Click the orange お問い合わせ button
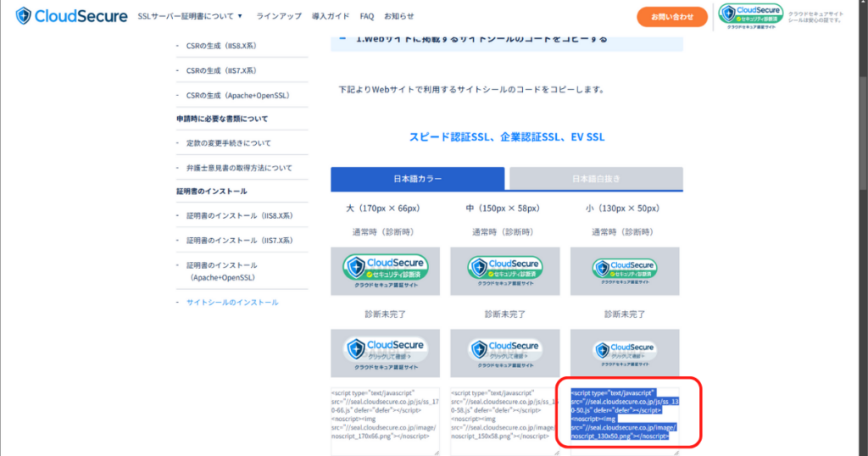The image size is (868, 456). click(x=672, y=17)
